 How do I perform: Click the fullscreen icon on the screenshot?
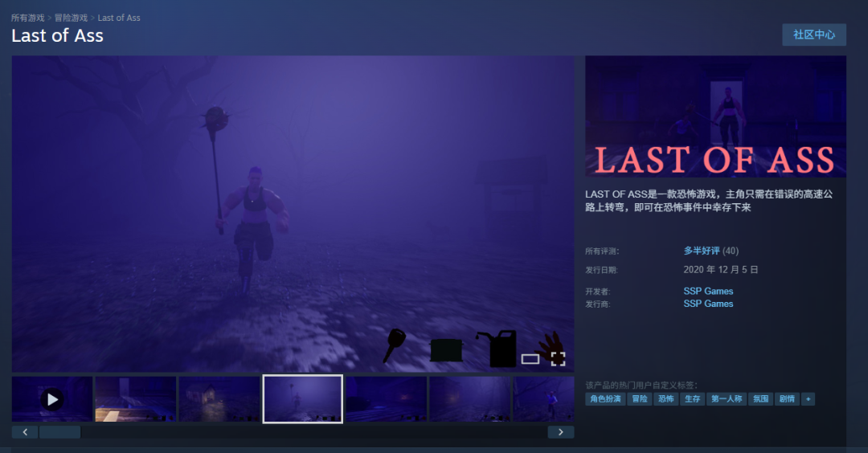pos(558,359)
